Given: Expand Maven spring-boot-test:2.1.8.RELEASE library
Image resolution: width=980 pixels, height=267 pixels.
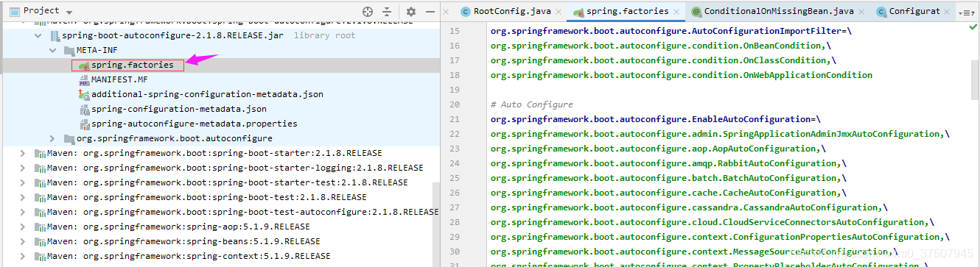Looking at the screenshot, I should tap(23, 197).
